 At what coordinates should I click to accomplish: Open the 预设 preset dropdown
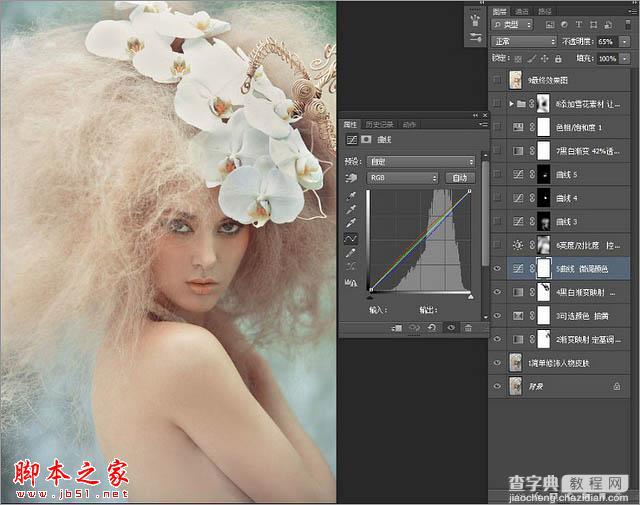tap(421, 162)
